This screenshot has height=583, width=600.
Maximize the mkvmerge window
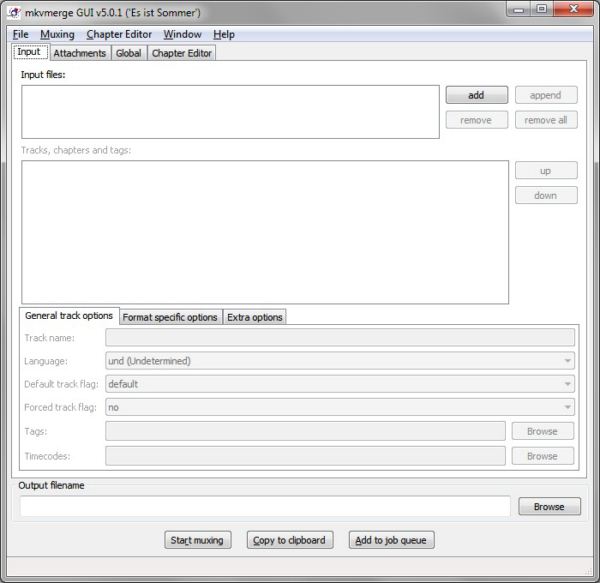click(x=542, y=9)
